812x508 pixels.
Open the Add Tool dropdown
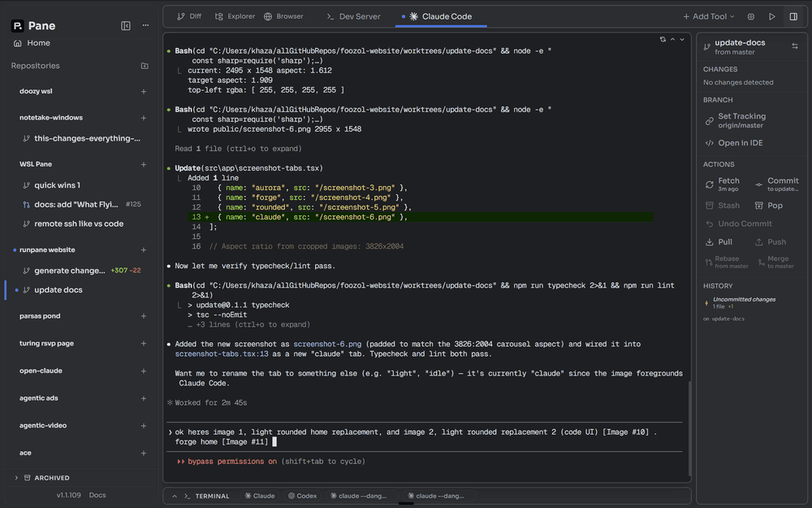click(706, 15)
